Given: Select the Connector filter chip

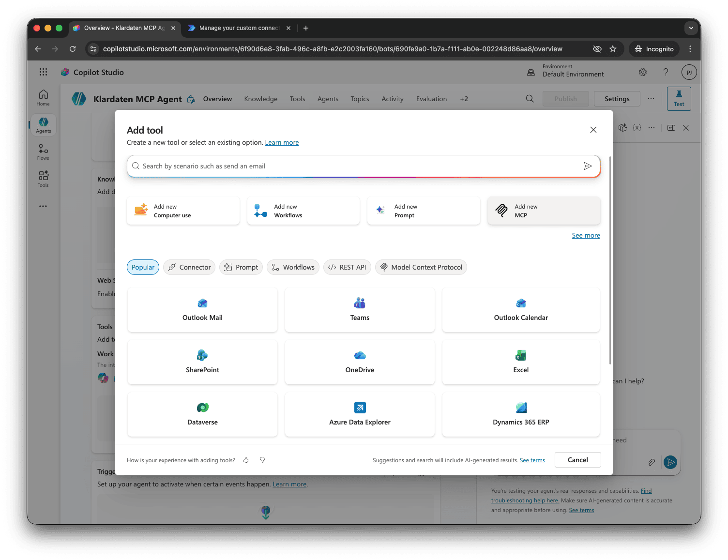Looking at the screenshot, I should point(189,267).
